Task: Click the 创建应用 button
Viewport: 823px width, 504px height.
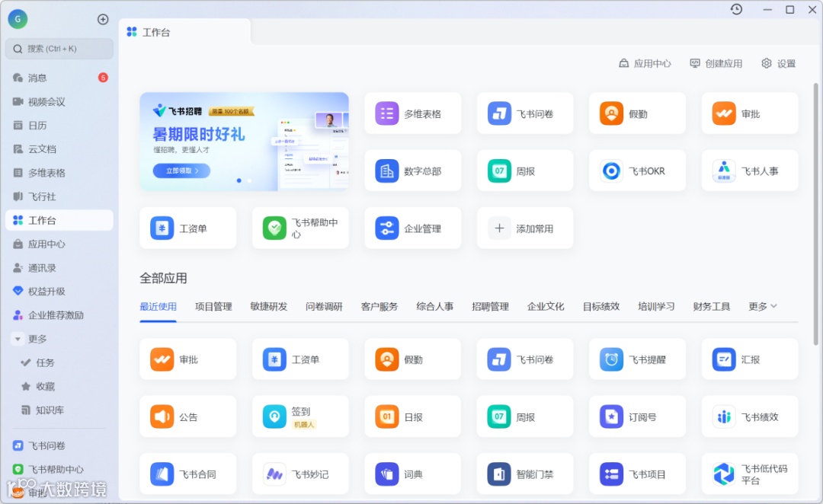Action: coord(716,63)
